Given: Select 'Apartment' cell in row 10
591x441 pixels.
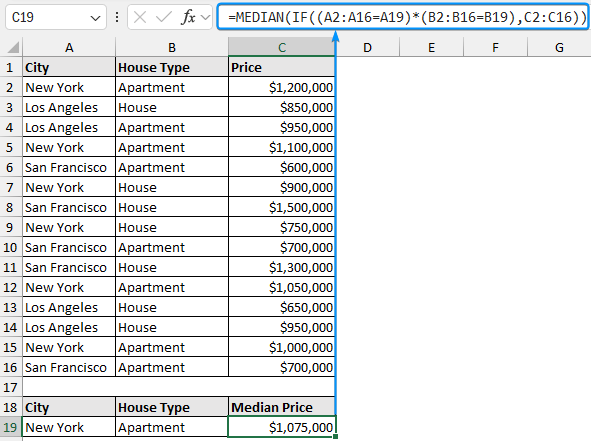Looking at the screenshot, I should click(x=172, y=247).
